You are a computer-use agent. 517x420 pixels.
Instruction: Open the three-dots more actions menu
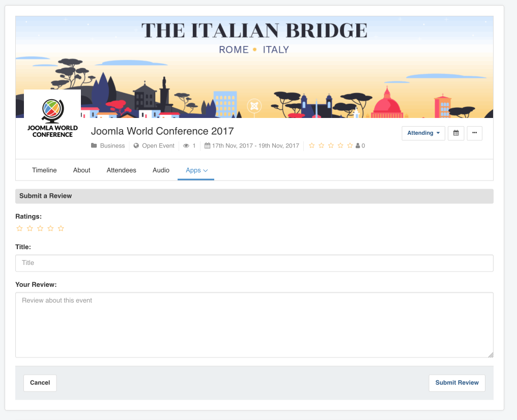point(474,133)
